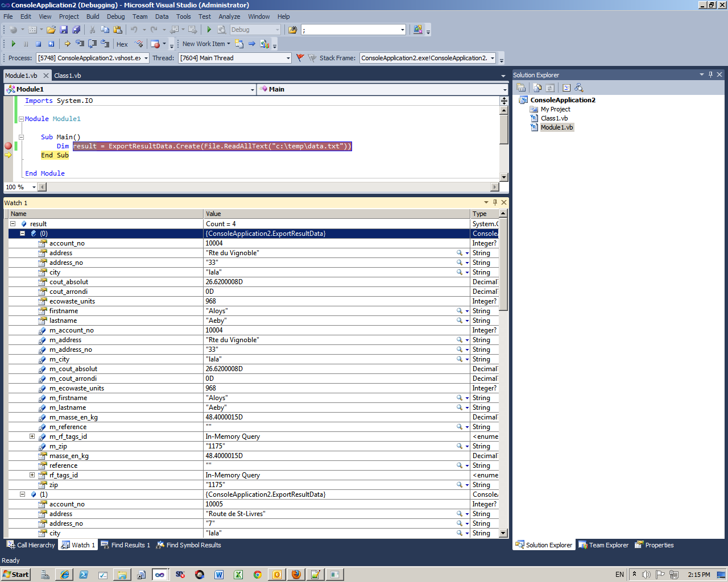Click the Save floppy disk icon
This screenshot has width=728, height=582.
(x=64, y=30)
